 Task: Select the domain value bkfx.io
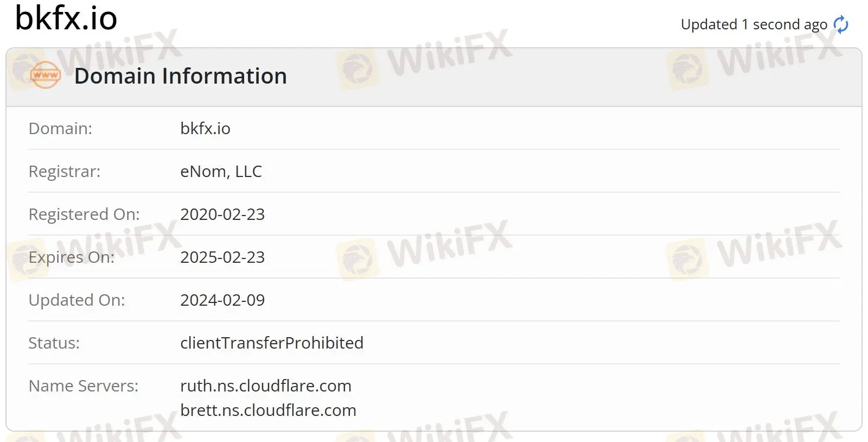[x=205, y=129]
